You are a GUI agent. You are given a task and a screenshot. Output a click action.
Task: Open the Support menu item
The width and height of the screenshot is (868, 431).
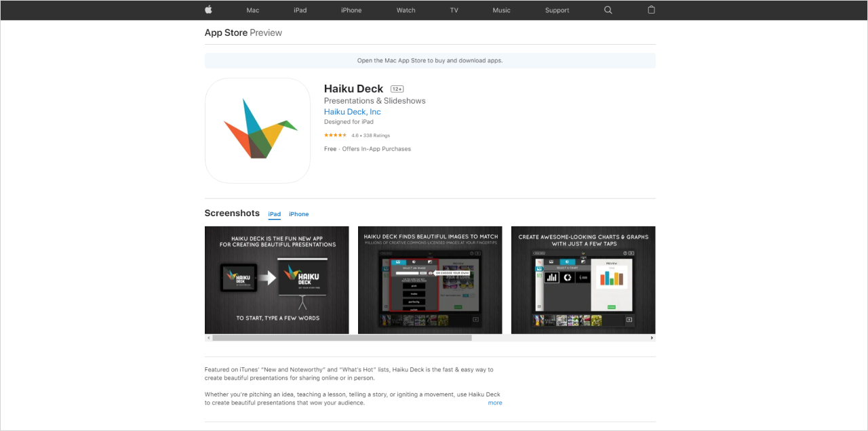click(x=557, y=10)
